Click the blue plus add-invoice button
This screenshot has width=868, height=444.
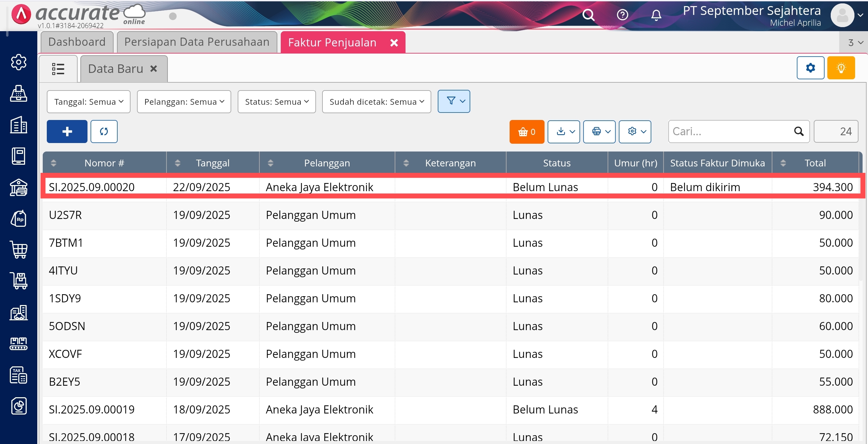point(67,132)
